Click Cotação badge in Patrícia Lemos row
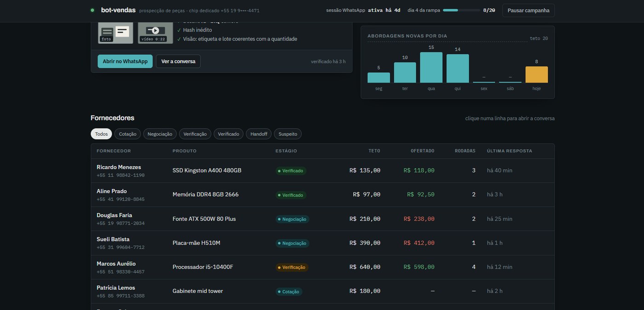Viewport: 644px width, 310px height. 289,292
